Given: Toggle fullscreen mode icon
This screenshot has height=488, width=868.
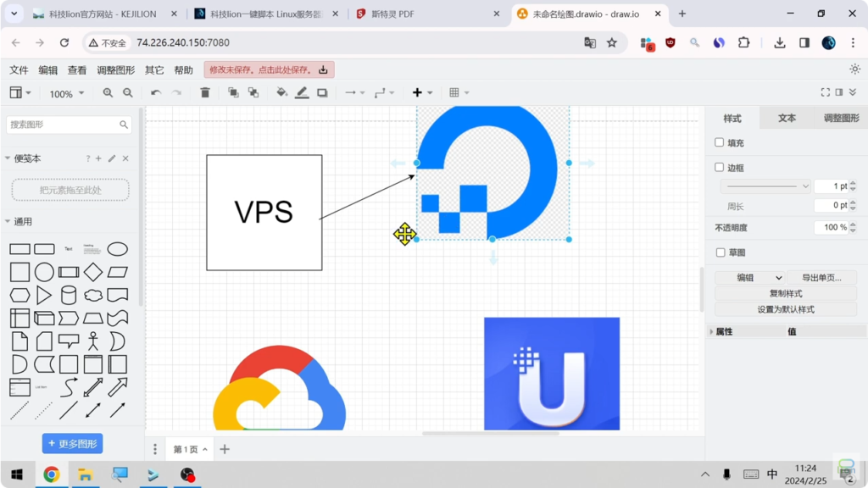Looking at the screenshot, I should tap(825, 92).
